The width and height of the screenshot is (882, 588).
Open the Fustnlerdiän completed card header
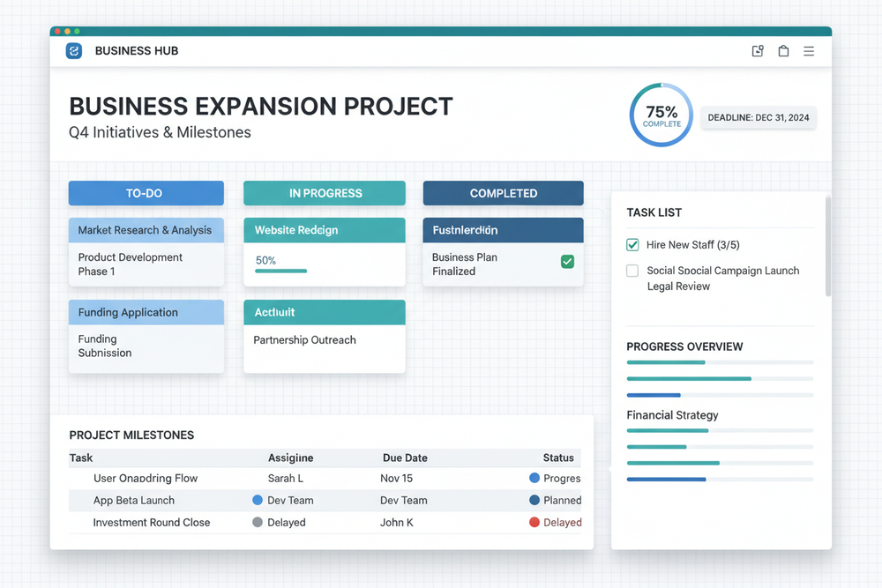(504, 230)
